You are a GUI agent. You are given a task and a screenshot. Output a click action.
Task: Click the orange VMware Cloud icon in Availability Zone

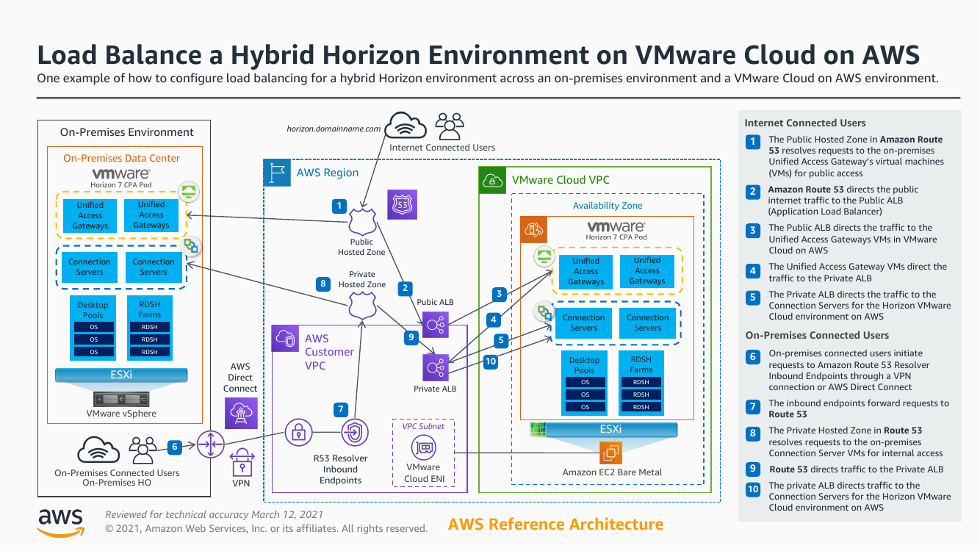533,229
